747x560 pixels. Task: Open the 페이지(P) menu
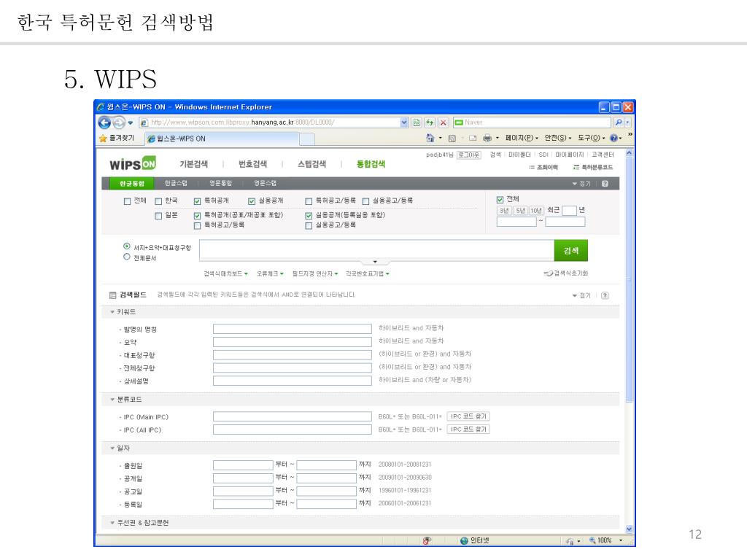point(522,138)
